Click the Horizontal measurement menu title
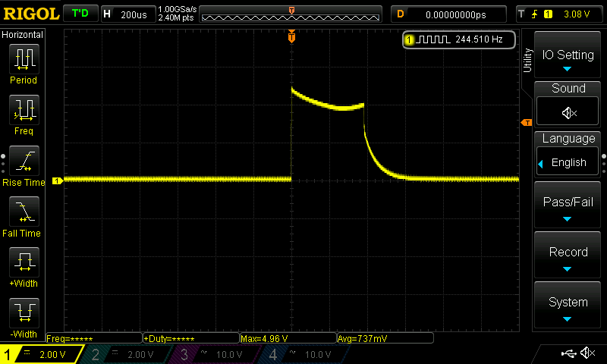The width and height of the screenshot is (607, 364). point(23,35)
